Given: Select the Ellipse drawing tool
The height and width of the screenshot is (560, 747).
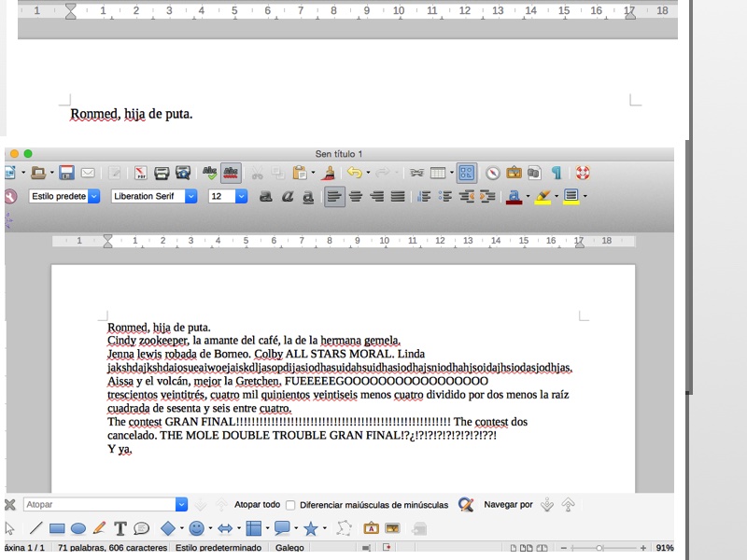Looking at the screenshot, I should click(x=78, y=528).
